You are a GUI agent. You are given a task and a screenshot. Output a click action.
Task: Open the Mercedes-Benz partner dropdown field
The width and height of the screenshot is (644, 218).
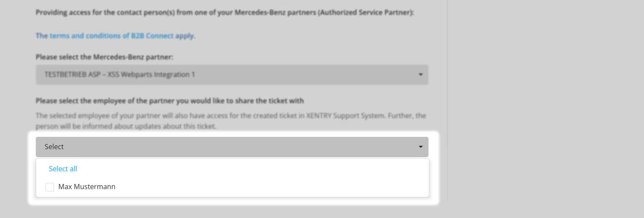click(232, 75)
